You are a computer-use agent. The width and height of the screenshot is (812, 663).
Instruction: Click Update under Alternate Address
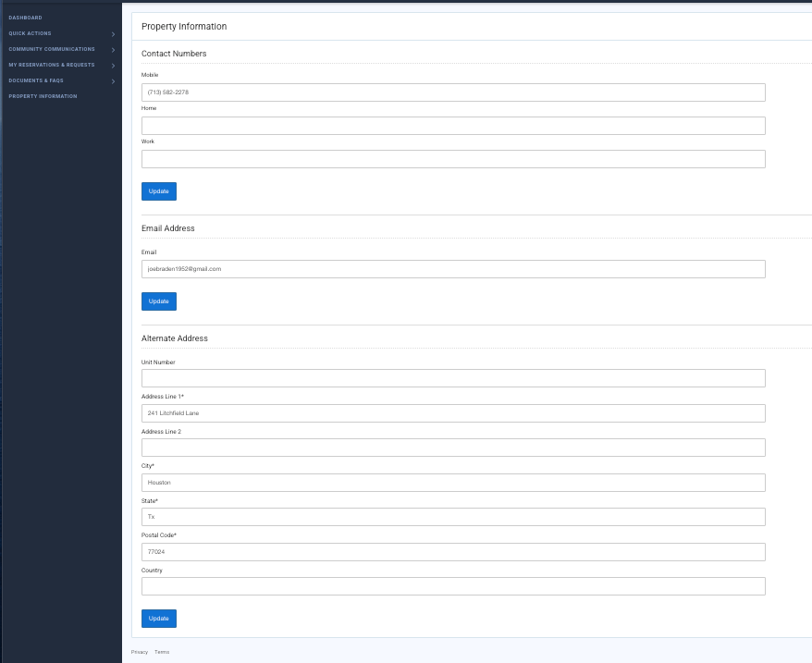click(158, 619)
